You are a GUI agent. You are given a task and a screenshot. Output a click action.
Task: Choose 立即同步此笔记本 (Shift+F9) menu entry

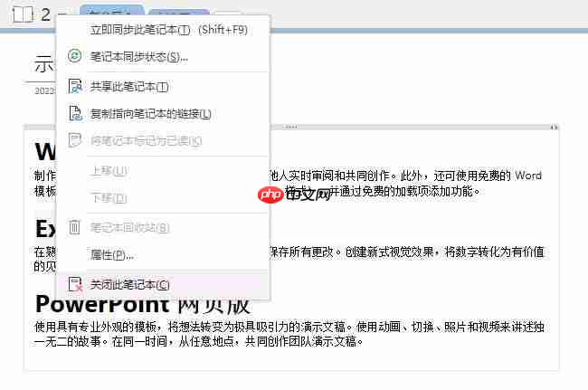tap(163, 30)
